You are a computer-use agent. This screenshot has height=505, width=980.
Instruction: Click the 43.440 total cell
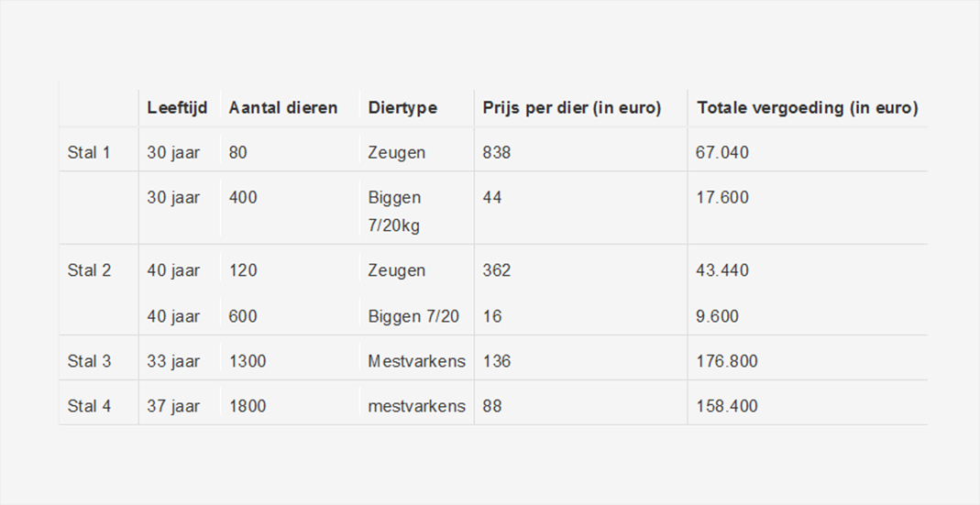[x=721, y=270]
